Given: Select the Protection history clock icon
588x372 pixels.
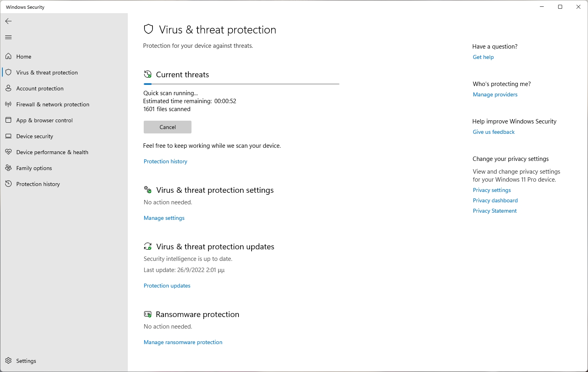Looking at the screenshot, I should pyautogui.click(x=8, y=184).
